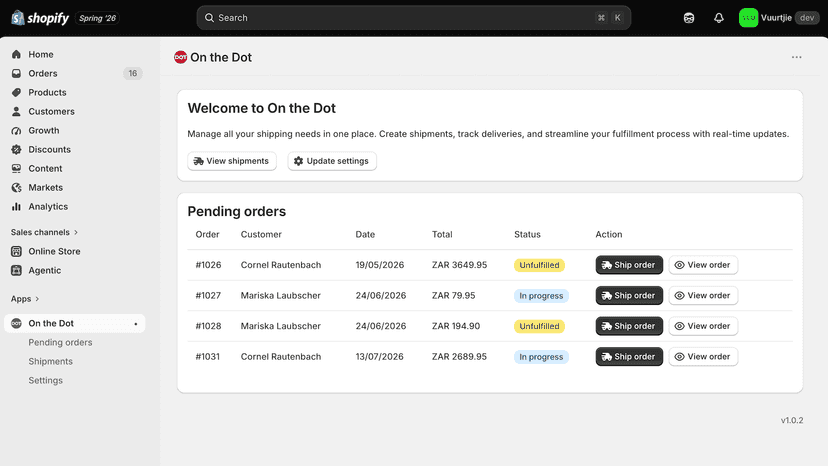Viewport: 828px width, 466px height.
Task: Ship order #1028
Action: [x=629, y=326]
